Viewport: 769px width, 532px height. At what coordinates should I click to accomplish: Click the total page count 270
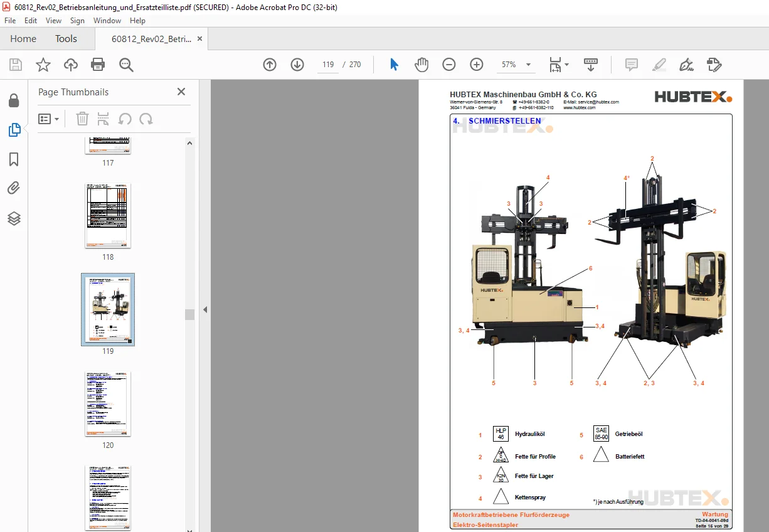(355, 65)
